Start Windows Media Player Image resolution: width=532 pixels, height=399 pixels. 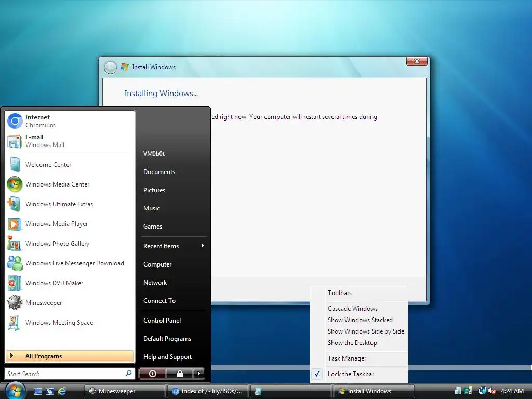[x=70, y=224]
